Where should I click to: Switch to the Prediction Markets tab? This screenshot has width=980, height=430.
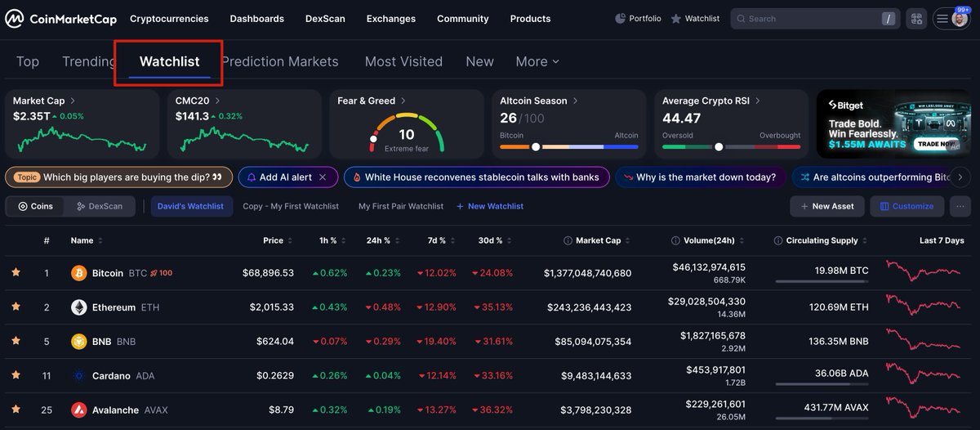coord(279,61)
